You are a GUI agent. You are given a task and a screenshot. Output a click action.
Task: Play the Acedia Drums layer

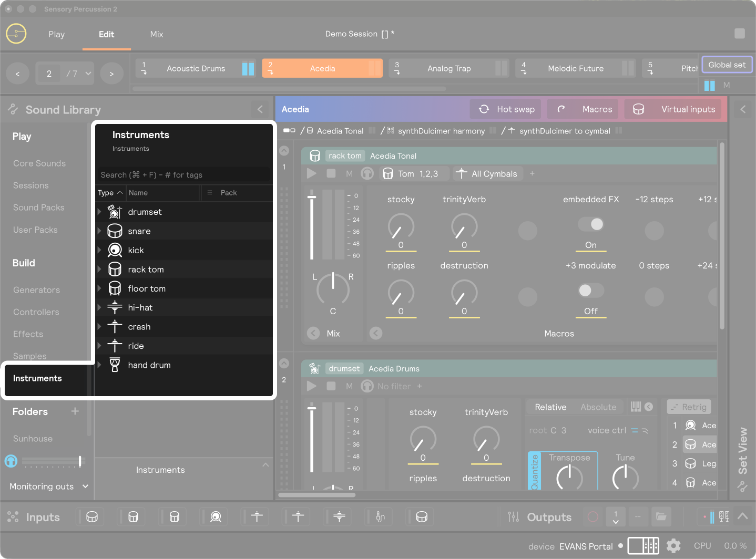(x=312, y=386)
